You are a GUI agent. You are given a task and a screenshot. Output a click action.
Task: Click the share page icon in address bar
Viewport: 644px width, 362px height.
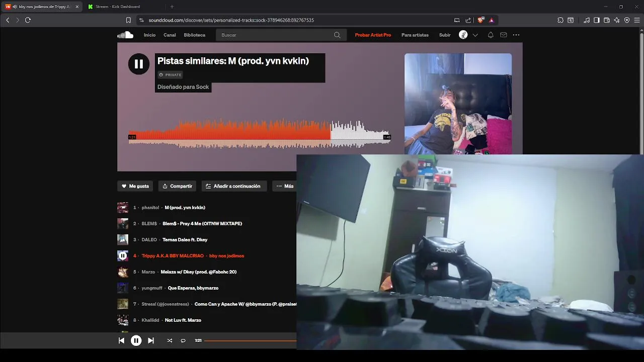468,20
